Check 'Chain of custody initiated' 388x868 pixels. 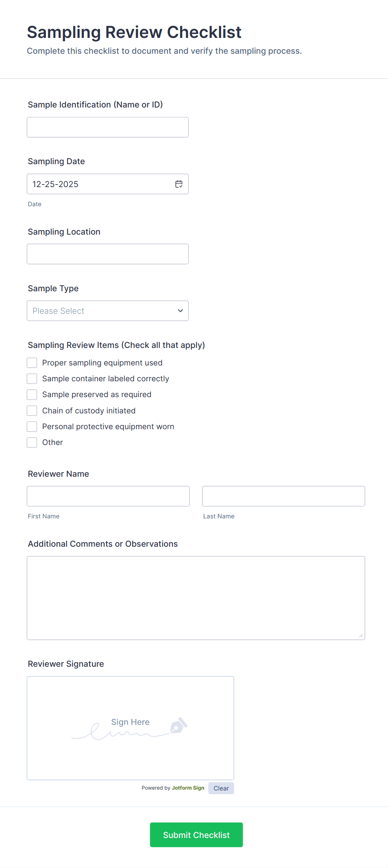pos(32,411)
